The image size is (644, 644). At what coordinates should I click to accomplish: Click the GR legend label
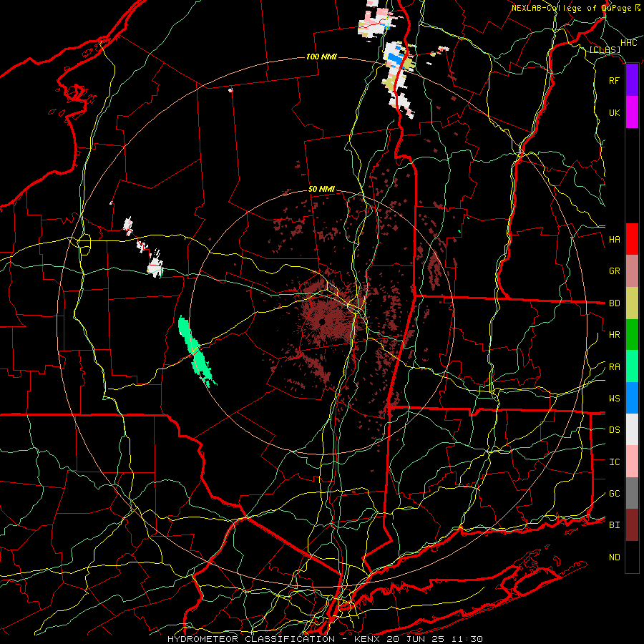614,271
